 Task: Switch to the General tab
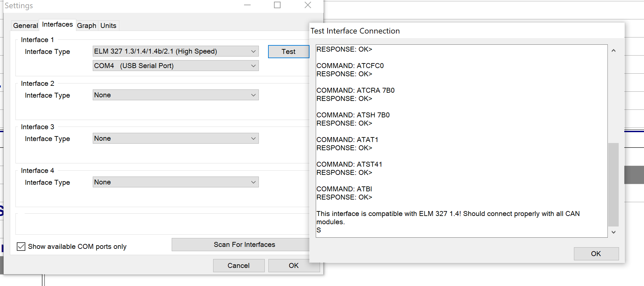click(x=25, y=26)
